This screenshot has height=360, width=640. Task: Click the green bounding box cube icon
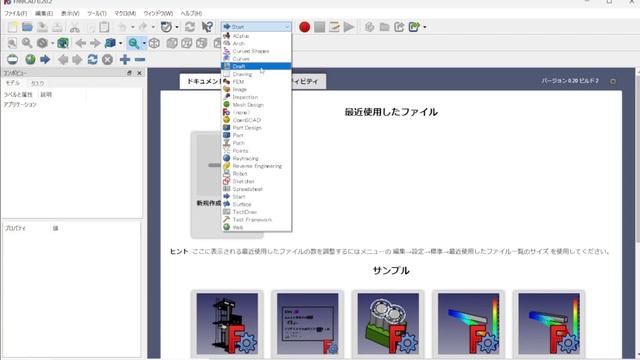(x=63, y=43)
